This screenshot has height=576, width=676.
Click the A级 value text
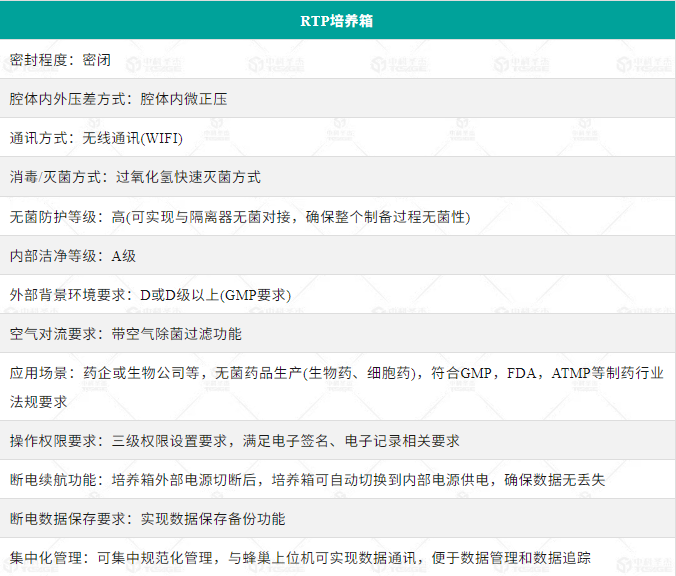click(123, 255)
